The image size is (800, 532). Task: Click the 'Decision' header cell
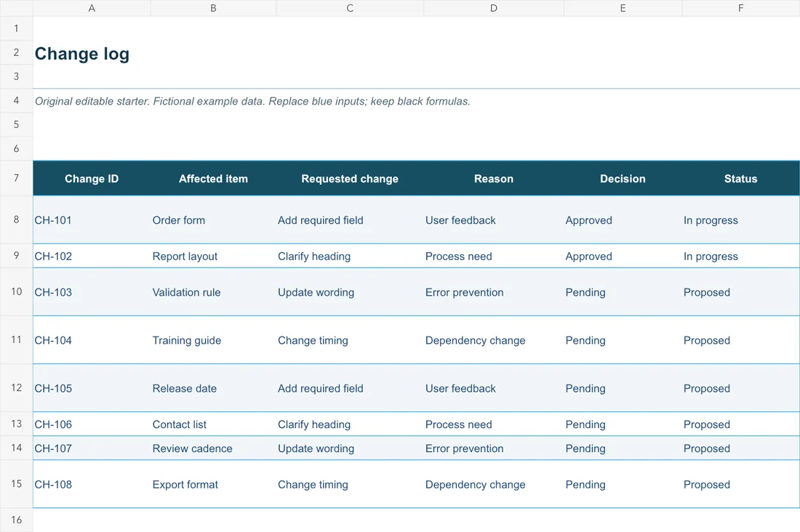point(623,179)
